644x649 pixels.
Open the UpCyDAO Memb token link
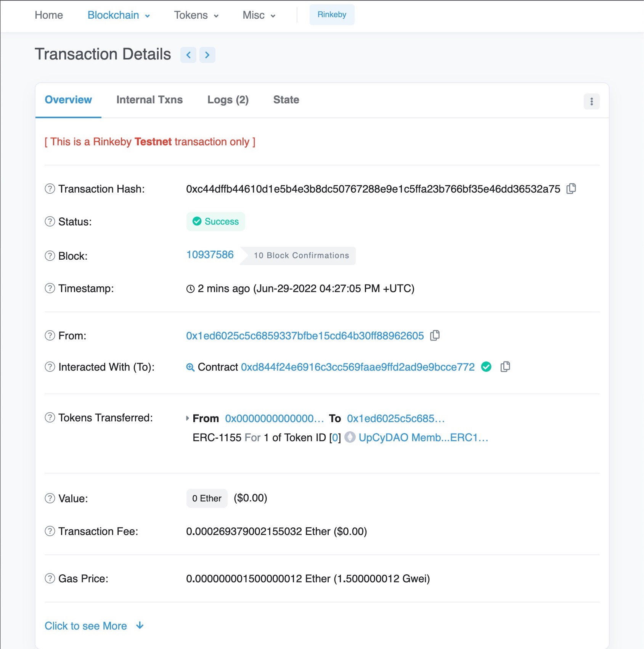pyautogui.click(x=423, y=437)
